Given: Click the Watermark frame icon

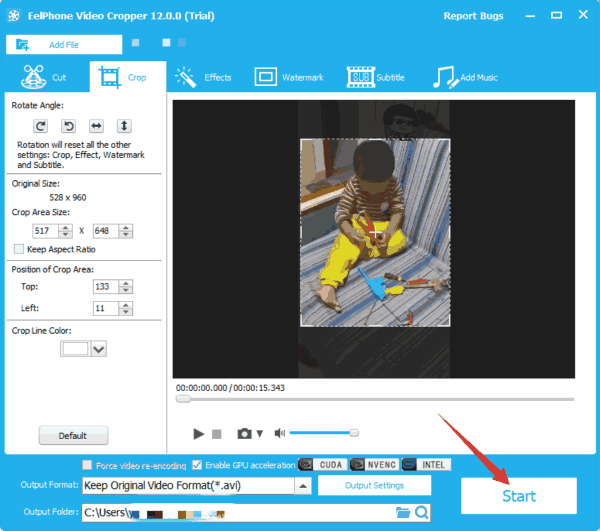Looking at the screenshot, I should [x=266, y=77].
